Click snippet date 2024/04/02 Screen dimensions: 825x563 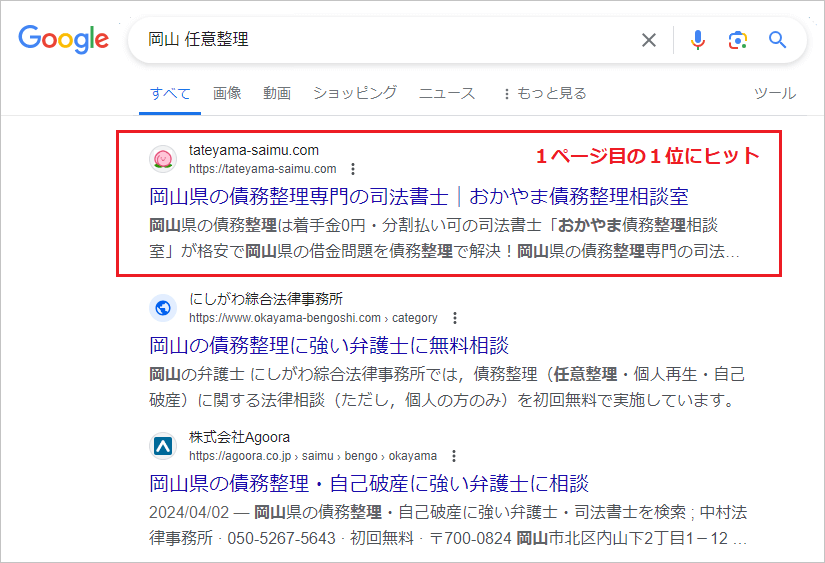[x=189, y=512]
